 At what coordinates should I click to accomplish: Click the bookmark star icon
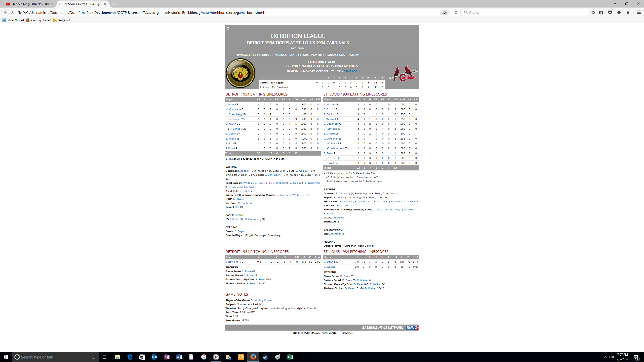pyautogui.click(x=593, y=12)
